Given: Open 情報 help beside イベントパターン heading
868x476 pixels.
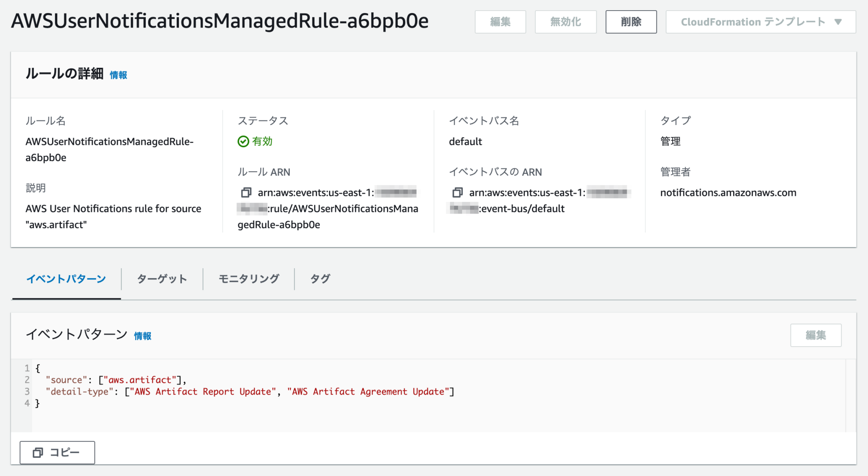Looking at the screenshot, I should pyautogui.click(x=143, y=336).
